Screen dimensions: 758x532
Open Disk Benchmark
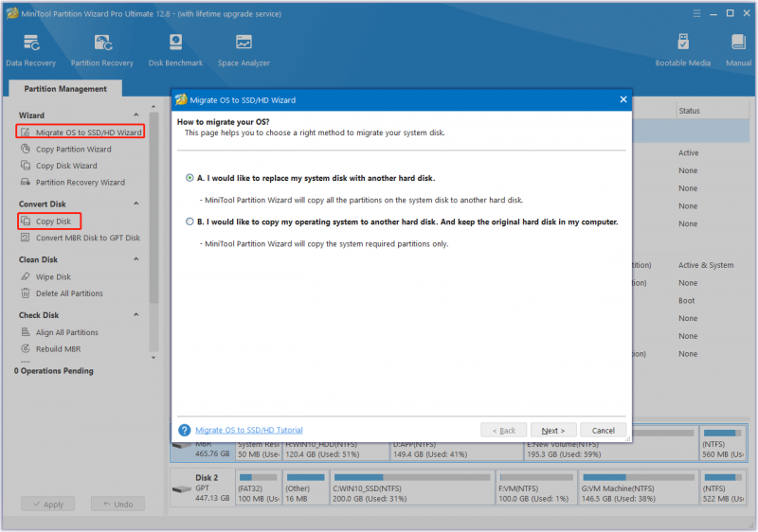(x=175, y=51)
